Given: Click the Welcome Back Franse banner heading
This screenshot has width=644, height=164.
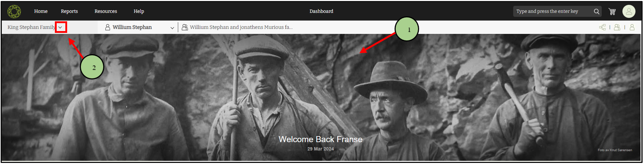Looking at the screenshot, I should coord(321,139).
